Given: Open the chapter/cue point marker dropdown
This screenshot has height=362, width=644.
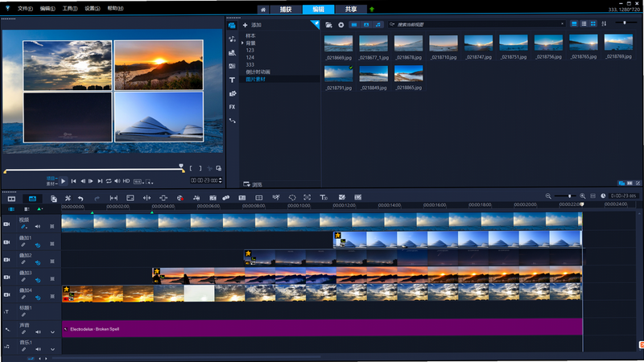Looking at the screenshot, I should [x=39, y=209].
